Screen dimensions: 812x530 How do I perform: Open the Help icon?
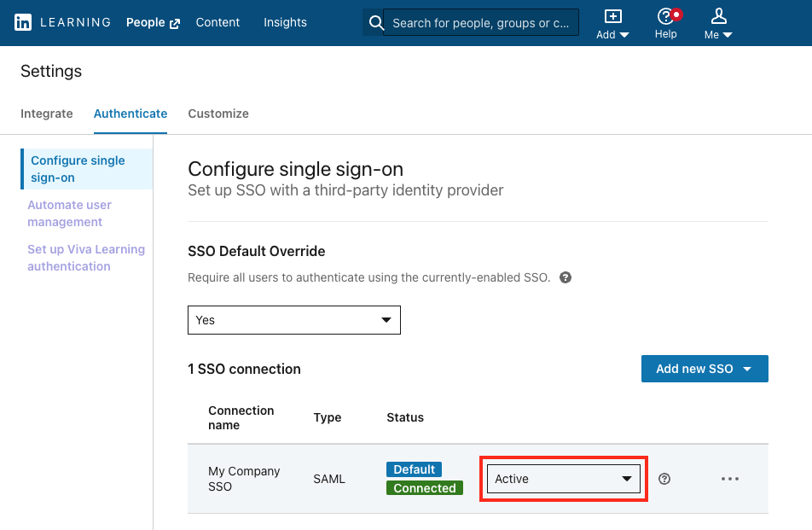(666, 24)
